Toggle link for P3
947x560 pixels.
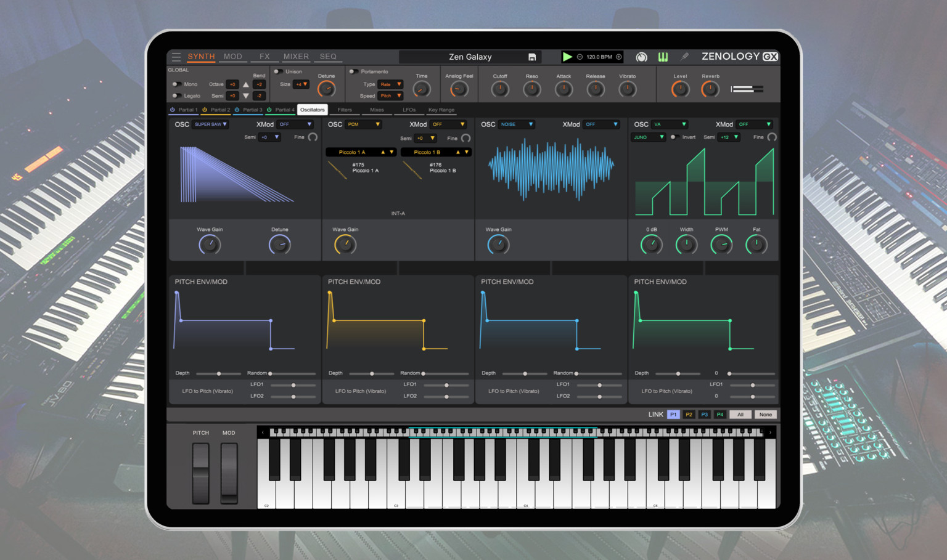(704, 415)
